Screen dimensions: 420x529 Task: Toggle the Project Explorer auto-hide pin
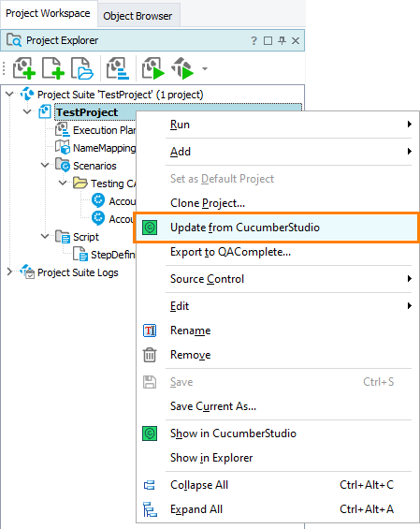[x=282, y=41]
